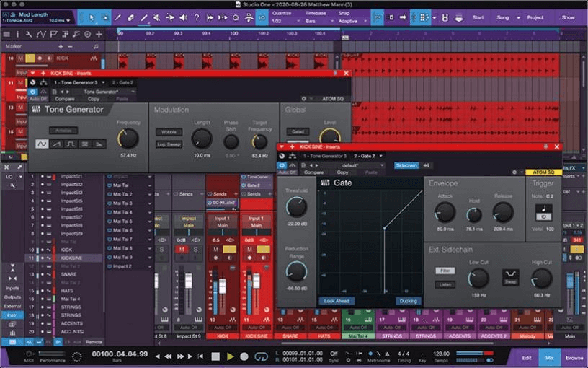
Task: Open the Project page
Action: (x=535, y=17)
